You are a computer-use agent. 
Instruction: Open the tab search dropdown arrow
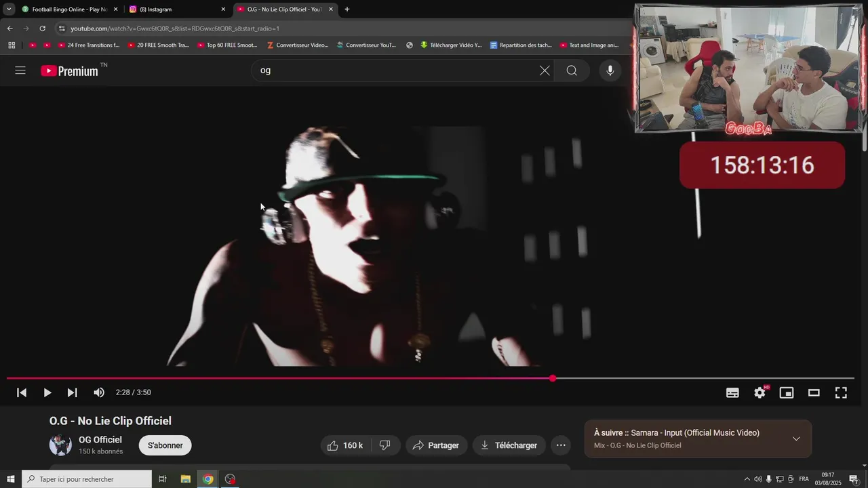[x=9, y=9]
